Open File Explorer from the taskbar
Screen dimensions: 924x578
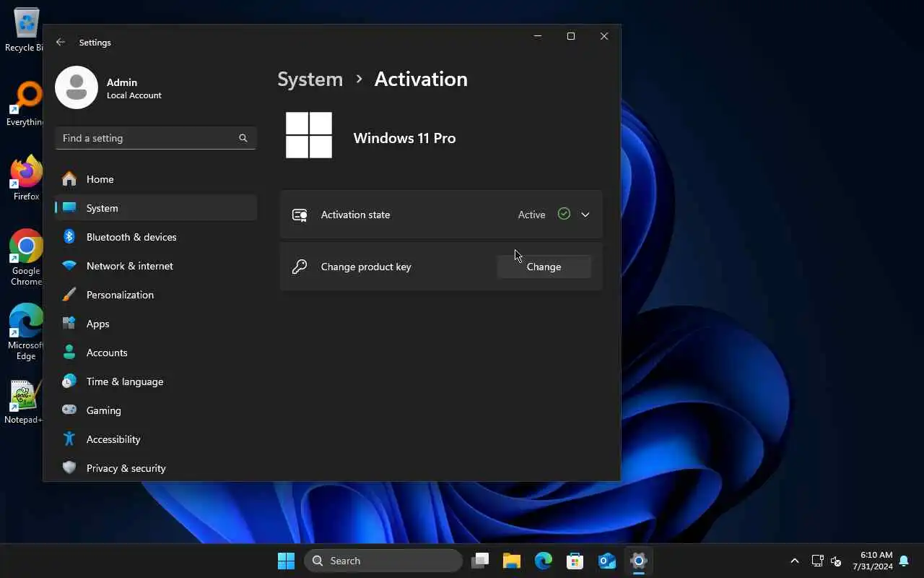[x=512, y=561]
